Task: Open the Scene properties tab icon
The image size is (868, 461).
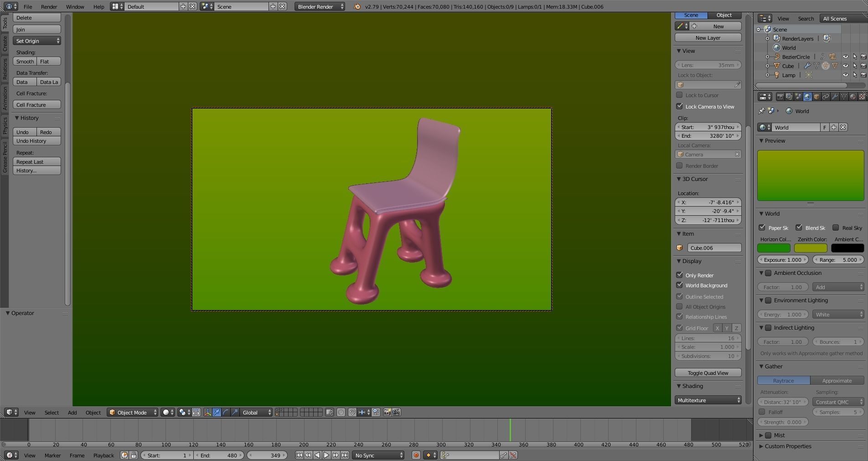Action: [x=798, y=97]
